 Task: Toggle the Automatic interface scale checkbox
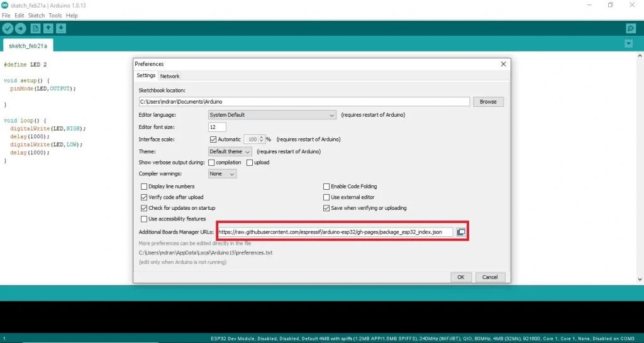click(x=213, y=139)
